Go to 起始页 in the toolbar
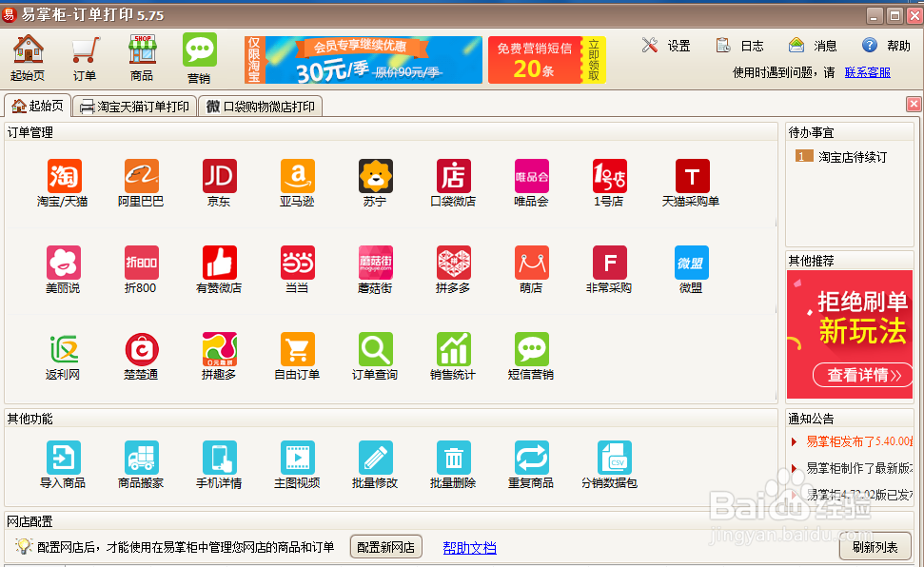The height and width of the screenshot is (567, 924). 28,58
